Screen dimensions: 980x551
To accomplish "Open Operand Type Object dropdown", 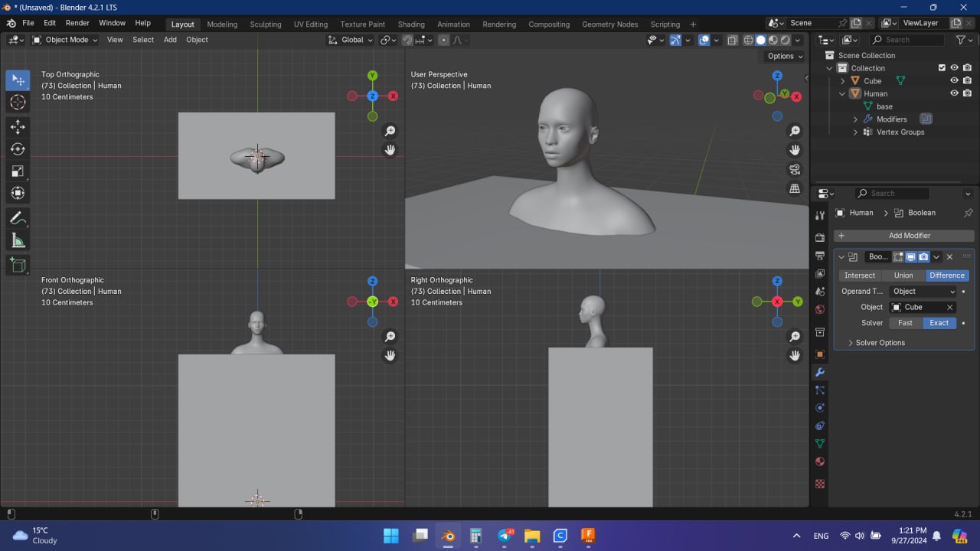I will 923,292.
